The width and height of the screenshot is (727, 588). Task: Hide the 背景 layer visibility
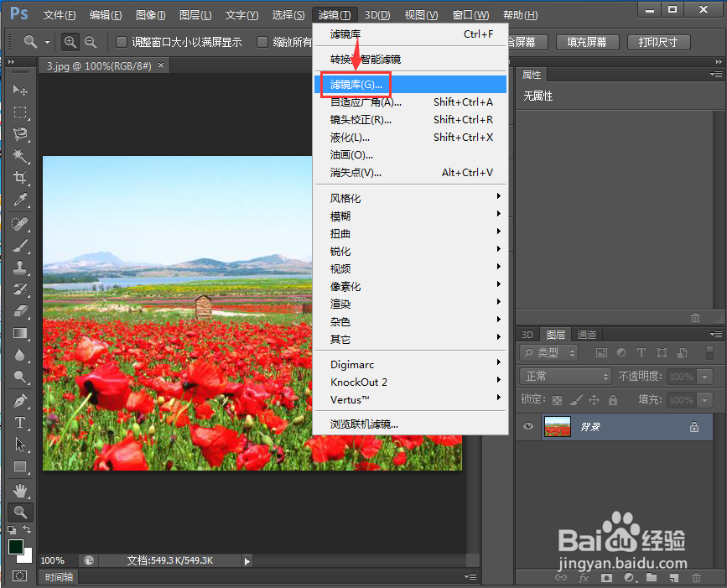click(x=527, y=427)
